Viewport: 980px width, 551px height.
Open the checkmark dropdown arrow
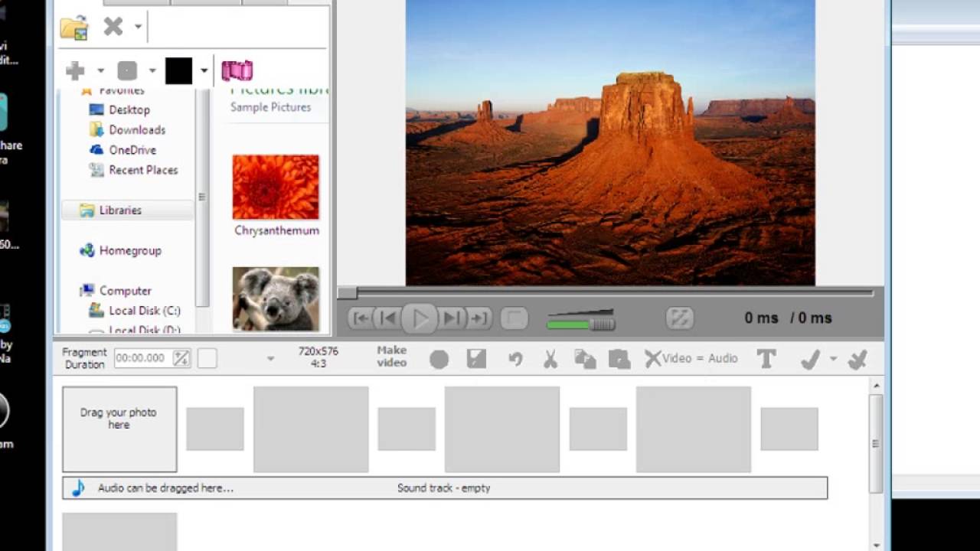click(833, 358)
